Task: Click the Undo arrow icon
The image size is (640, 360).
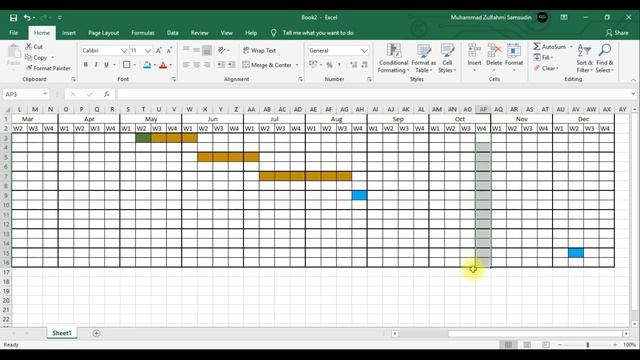Action: (27, 17)
